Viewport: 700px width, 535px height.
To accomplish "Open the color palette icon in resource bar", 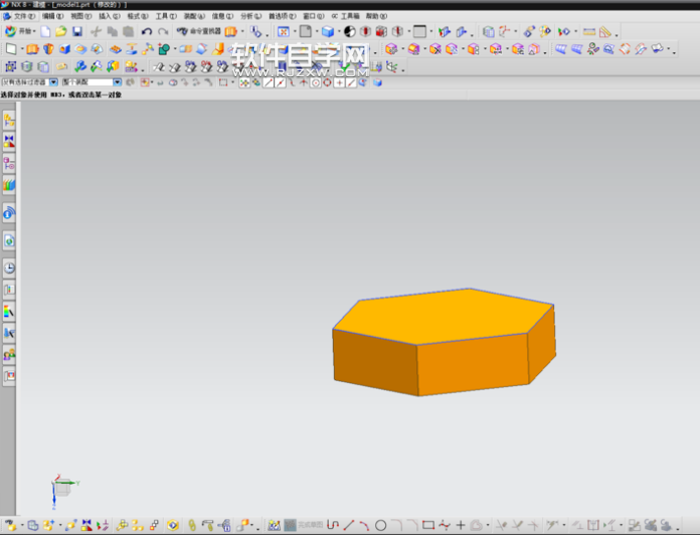I will click(x=9, y=311).
